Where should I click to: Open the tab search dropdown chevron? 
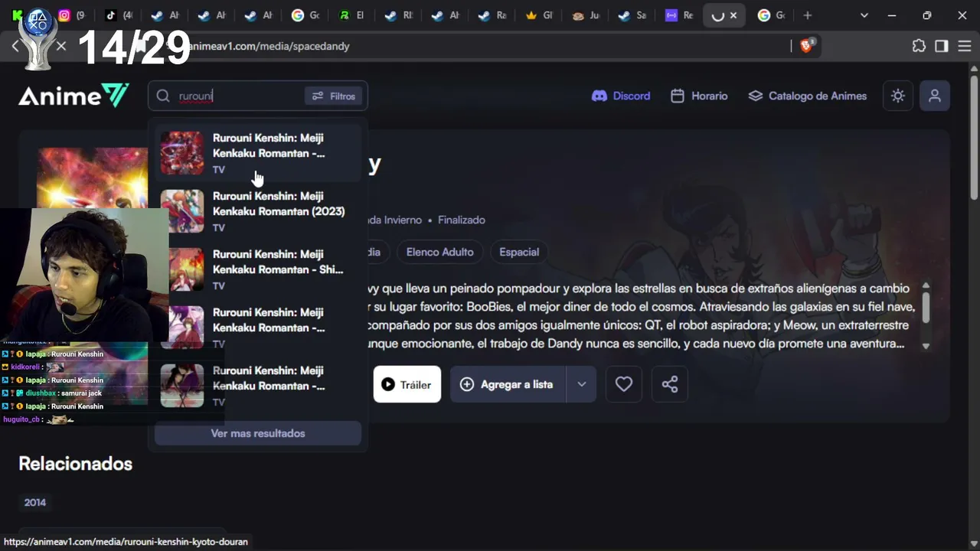click(x=864, y=15)
